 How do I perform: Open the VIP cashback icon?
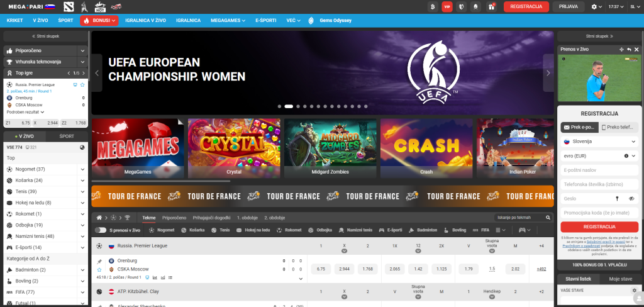point(447,6)
